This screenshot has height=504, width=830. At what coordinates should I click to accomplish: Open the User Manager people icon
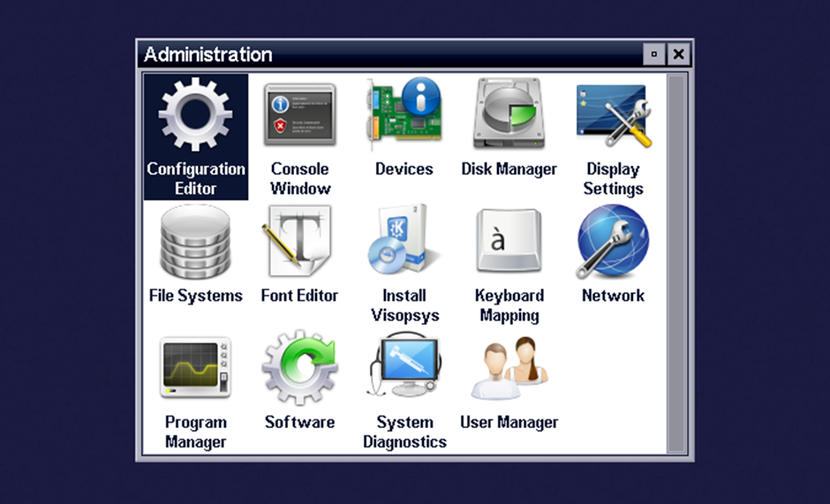509,367
